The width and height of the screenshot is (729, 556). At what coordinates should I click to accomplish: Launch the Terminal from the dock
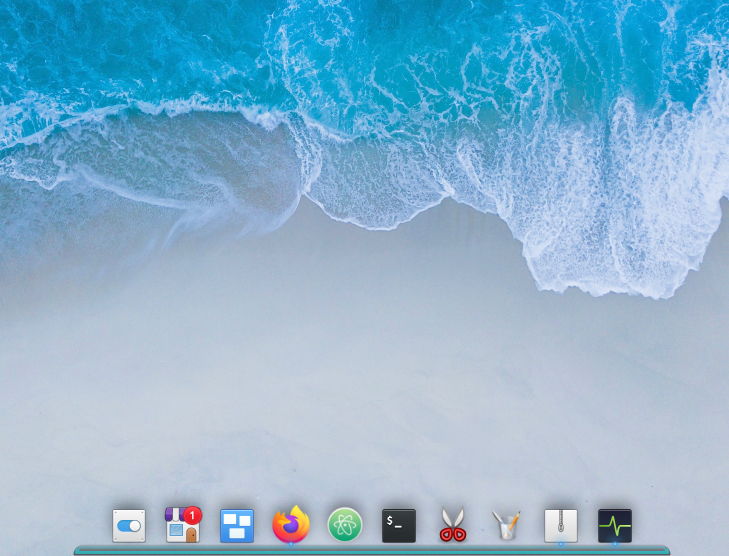coord(399,526)
